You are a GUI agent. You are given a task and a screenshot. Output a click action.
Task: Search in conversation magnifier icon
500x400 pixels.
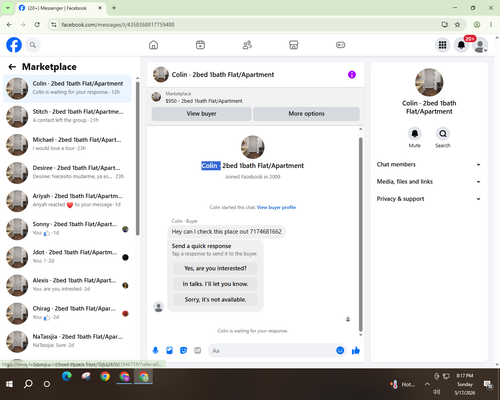[x=443, y=134]
